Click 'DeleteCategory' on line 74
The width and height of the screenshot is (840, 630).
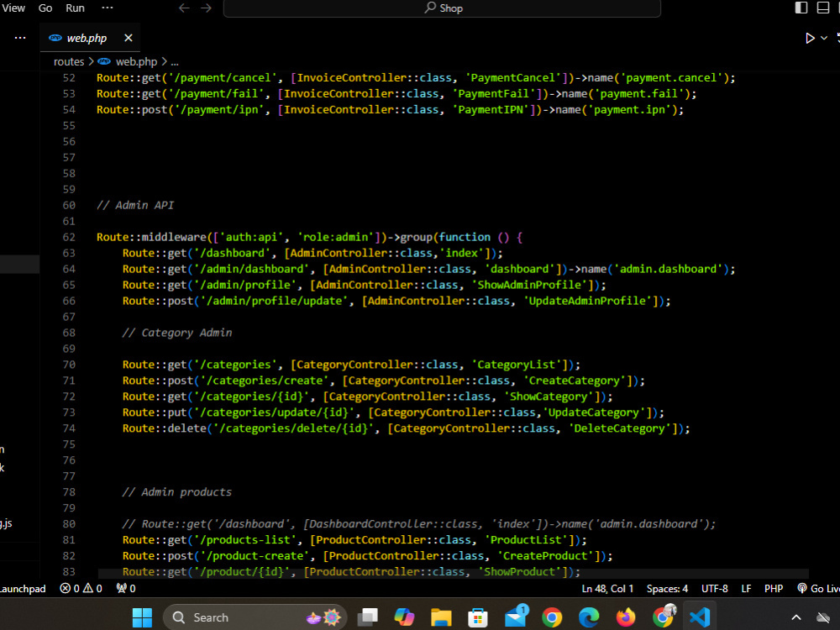click(x=620, y=428)
